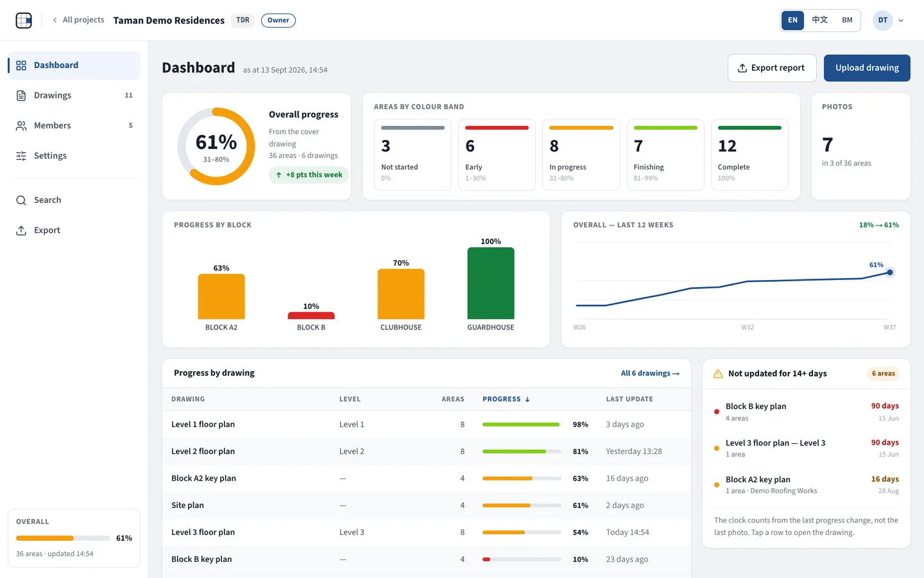
Task: Select the Not started colour band card
Action: [x=413, y=155]
